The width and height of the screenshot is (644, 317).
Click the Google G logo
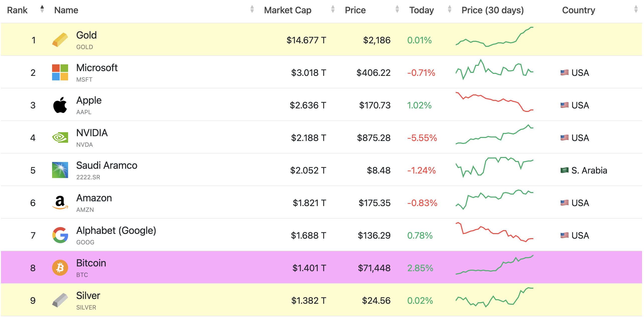tap(60, 235)
